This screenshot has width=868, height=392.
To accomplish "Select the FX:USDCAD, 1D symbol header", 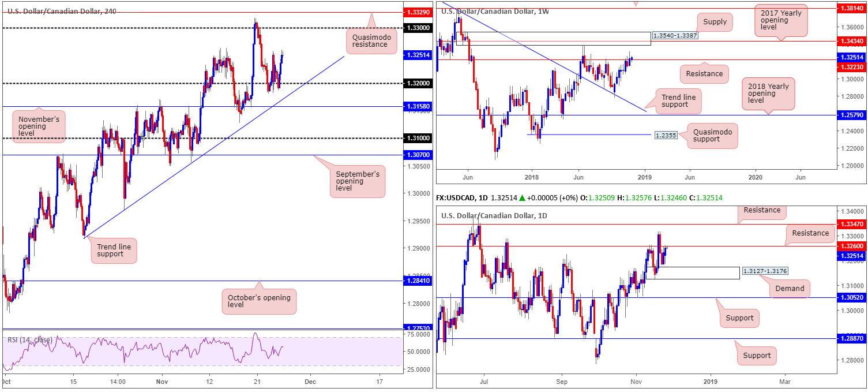I will point(463,198).
